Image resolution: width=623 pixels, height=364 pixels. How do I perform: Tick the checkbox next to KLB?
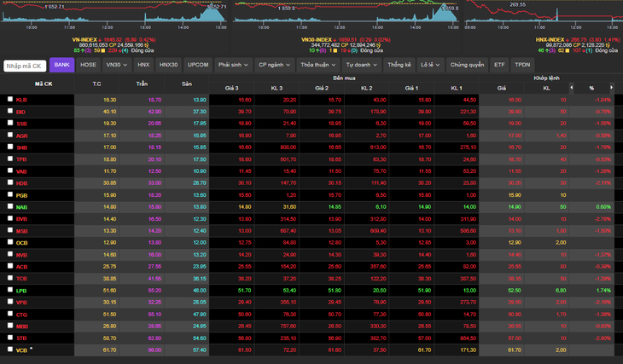10,99
